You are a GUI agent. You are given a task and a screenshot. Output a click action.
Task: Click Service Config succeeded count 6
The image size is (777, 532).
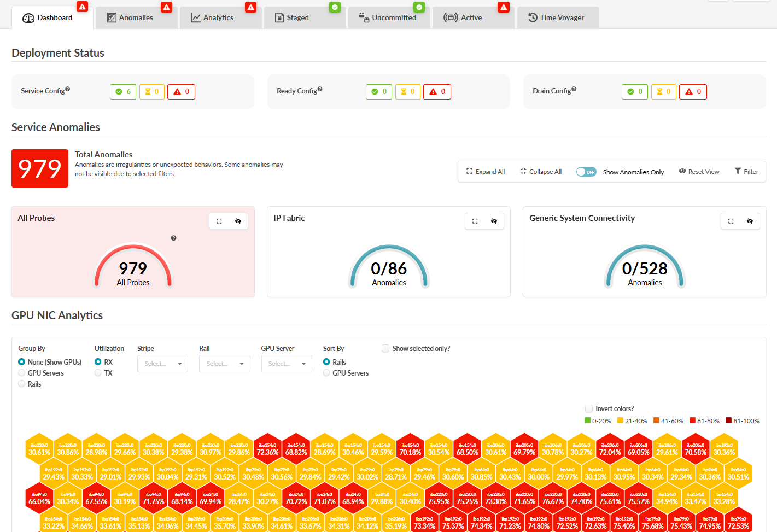[123, 92]
